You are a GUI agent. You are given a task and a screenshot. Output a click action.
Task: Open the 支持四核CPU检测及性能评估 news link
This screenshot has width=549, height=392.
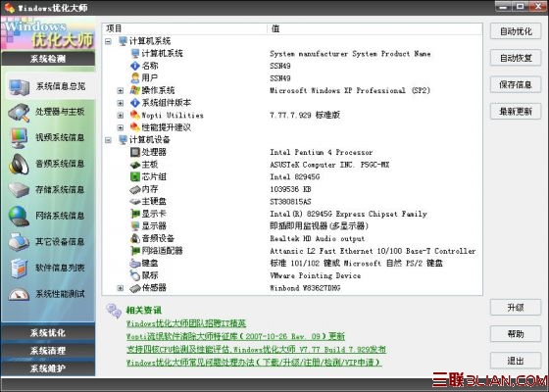point(256,349)
